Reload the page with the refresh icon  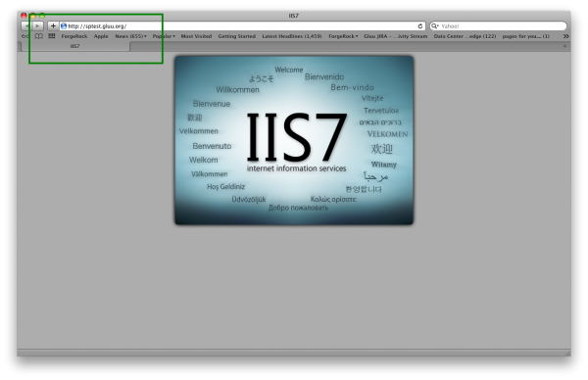coord(420,25)
